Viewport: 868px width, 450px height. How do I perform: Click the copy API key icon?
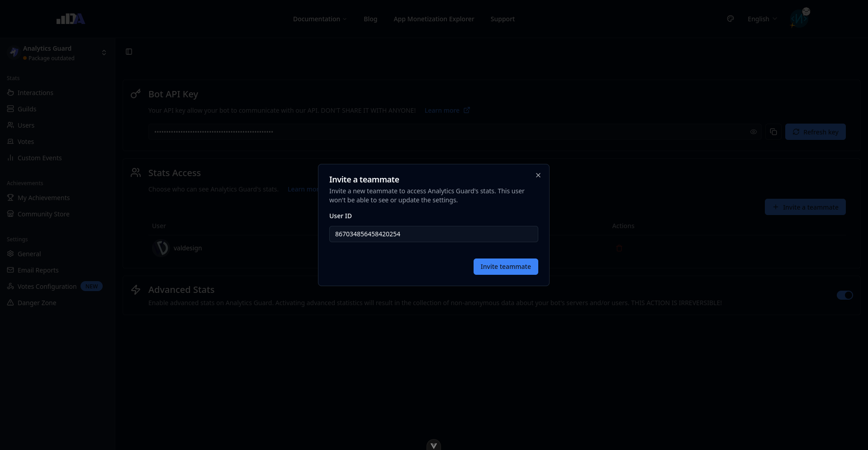tap(773, 132)
